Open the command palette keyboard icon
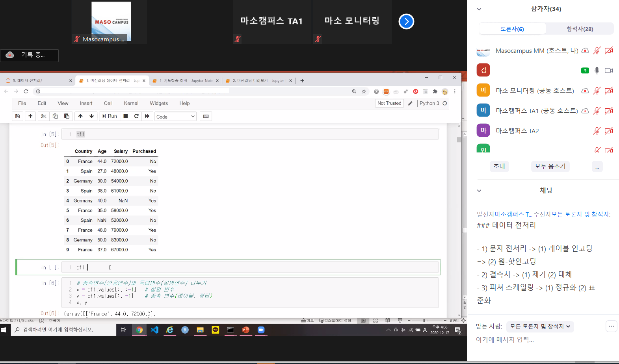Image resolution: width=619 pixels, height=364 pixels. [x=206, y=116]
